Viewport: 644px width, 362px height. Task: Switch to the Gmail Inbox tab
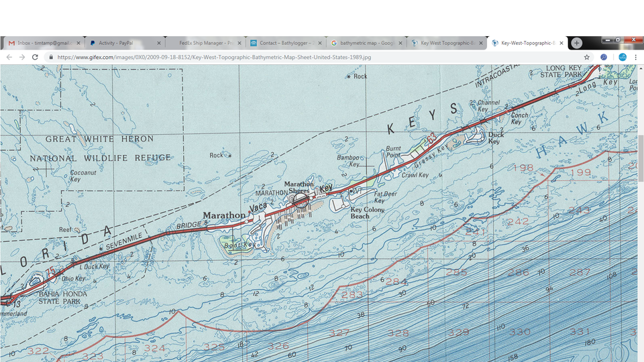41,43
